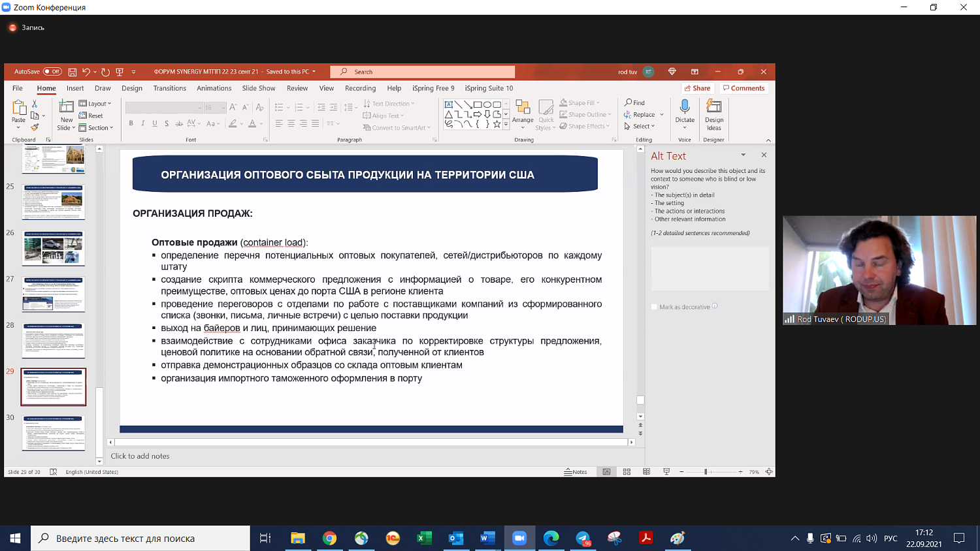Close the Alt Text pane
Viewport: 980px width, 551px height.
pos(764,155)
